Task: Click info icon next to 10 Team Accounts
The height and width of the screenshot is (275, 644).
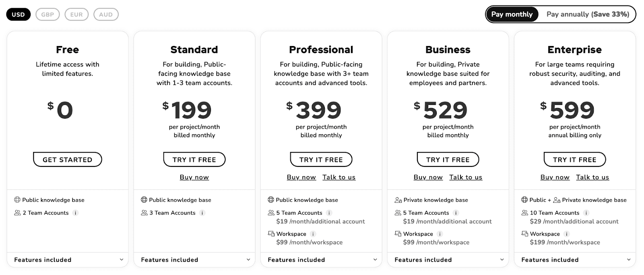Action: [x=586, y=213]
